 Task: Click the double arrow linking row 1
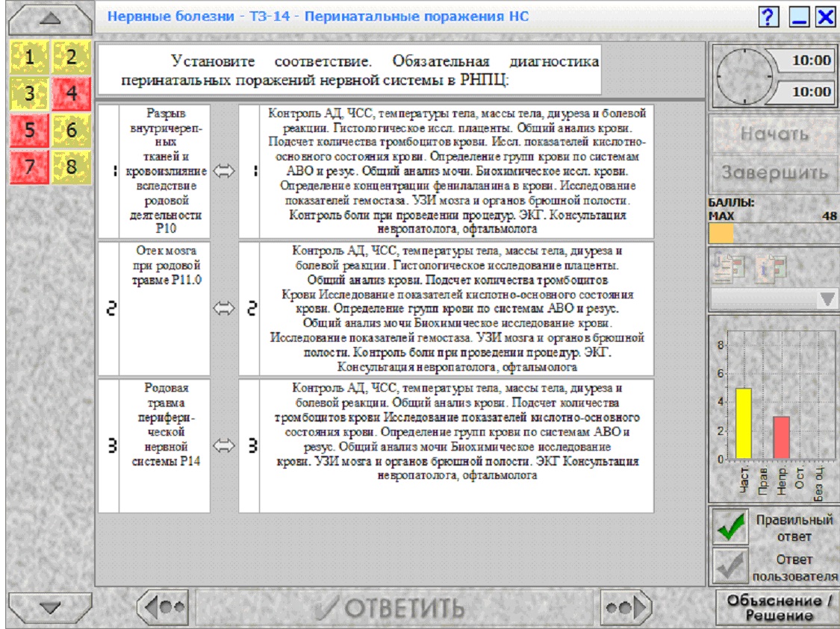[224, 172]
